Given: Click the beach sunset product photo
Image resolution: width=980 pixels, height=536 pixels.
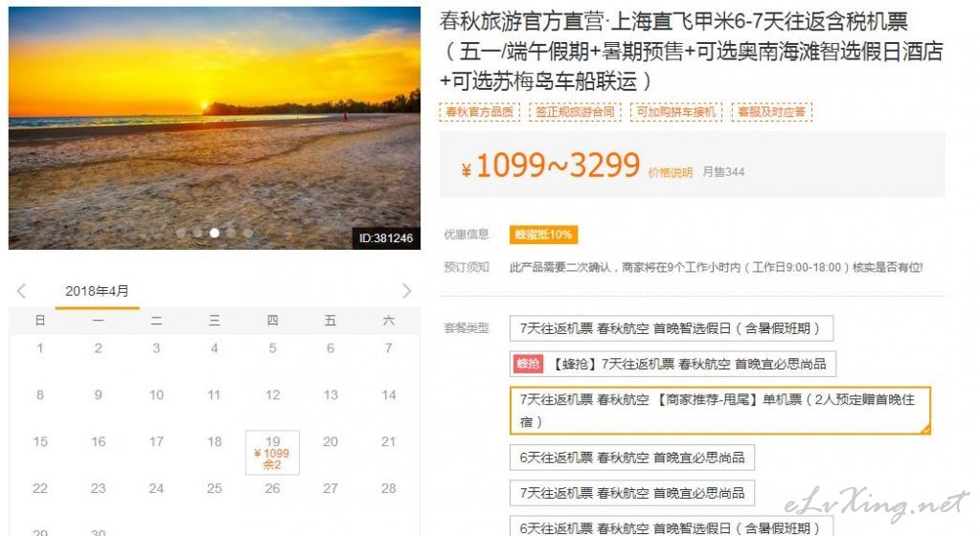Looking at the screenshot, I should 215,128.
